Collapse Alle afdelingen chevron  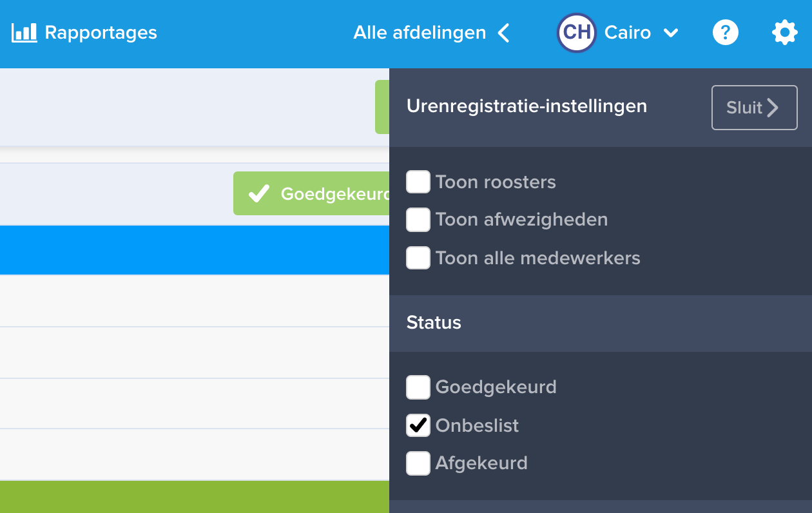coord(504,33)
